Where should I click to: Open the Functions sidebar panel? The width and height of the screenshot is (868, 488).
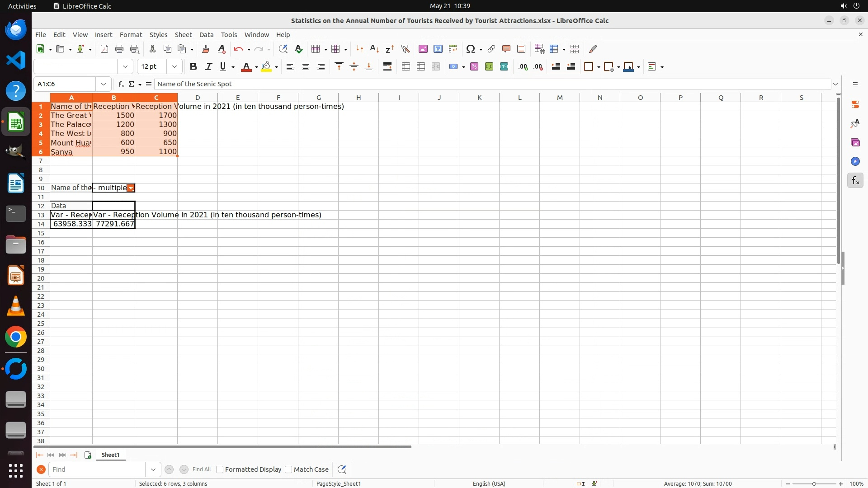[x=855, y=181]
